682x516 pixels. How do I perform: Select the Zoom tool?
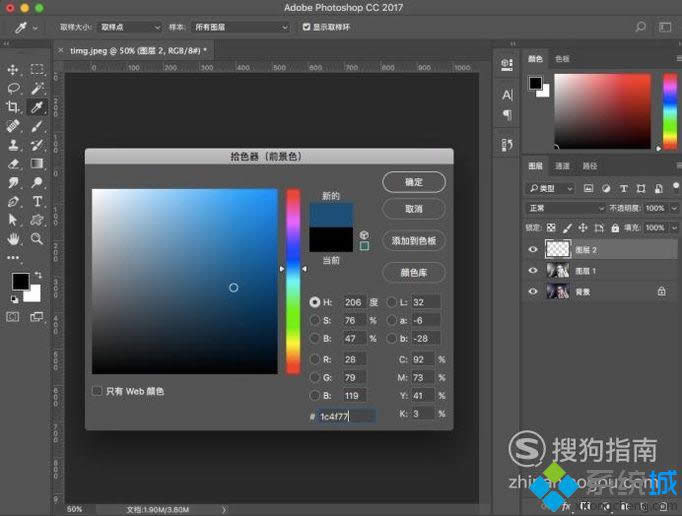coord(37,239)
